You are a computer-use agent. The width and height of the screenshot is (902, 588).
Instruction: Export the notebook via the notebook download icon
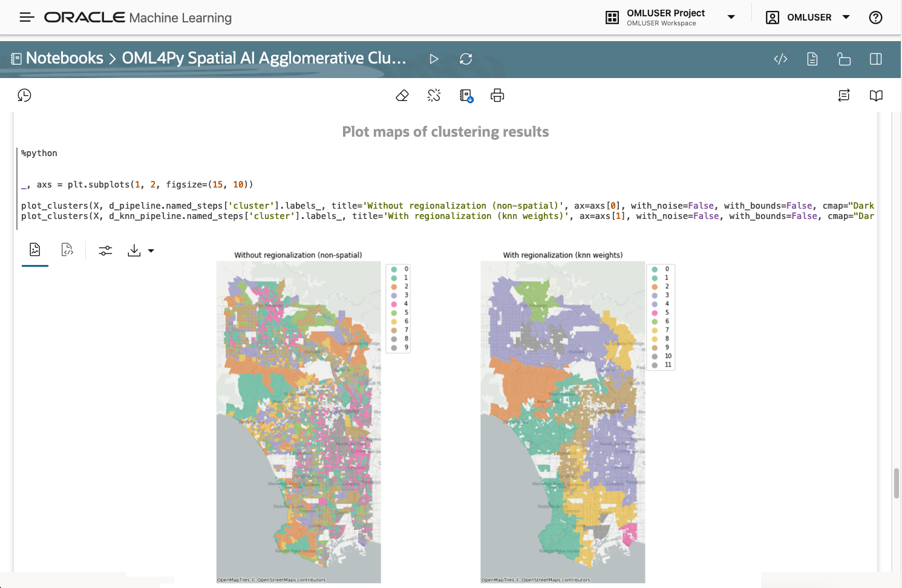click(x=466, y=95)
